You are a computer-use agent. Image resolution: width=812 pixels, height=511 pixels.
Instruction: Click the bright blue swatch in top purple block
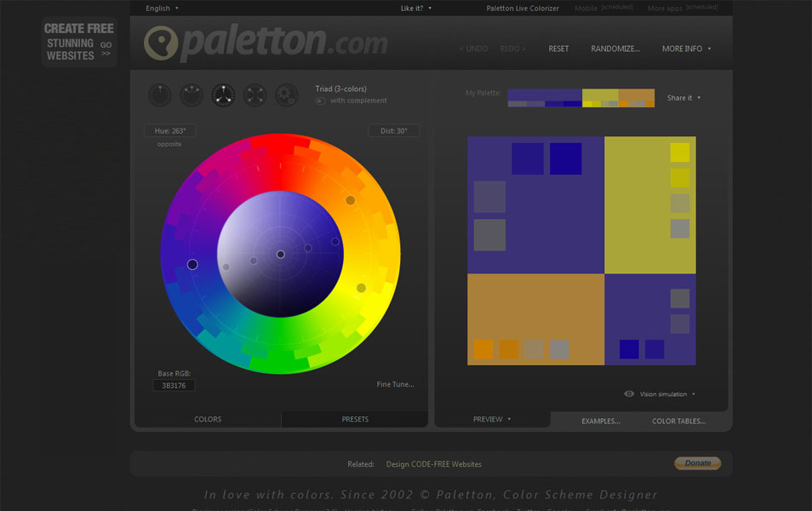click(565, 158)
